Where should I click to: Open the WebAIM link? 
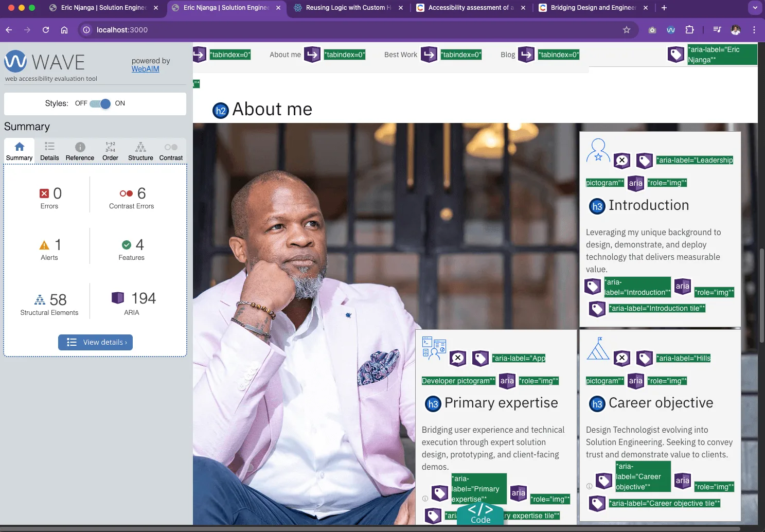tap(146, 69)
